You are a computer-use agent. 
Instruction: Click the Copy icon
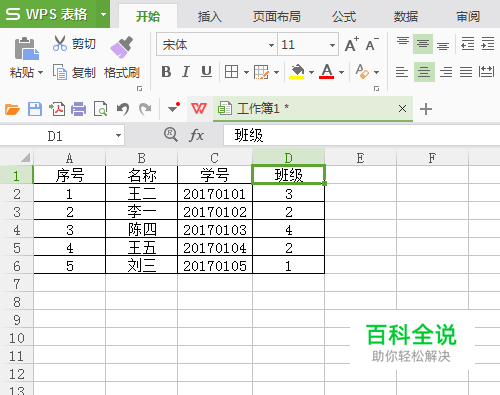[60, 72]
